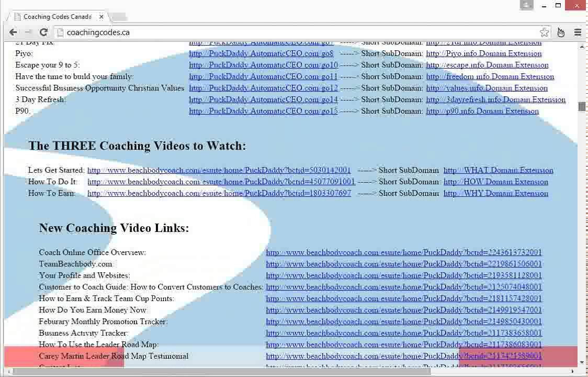Open the How Do You Earn Money Now link
Screen dimensions: 588x377
pos(404,310)
